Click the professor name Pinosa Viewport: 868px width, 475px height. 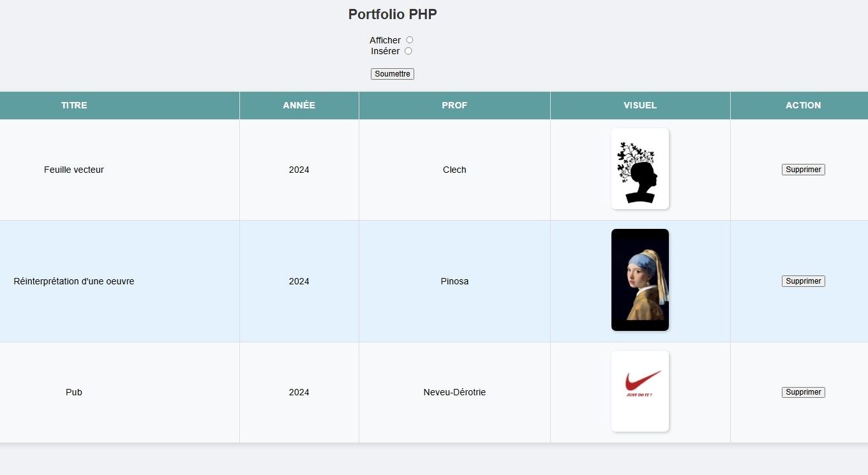click(x=454, y=281)
